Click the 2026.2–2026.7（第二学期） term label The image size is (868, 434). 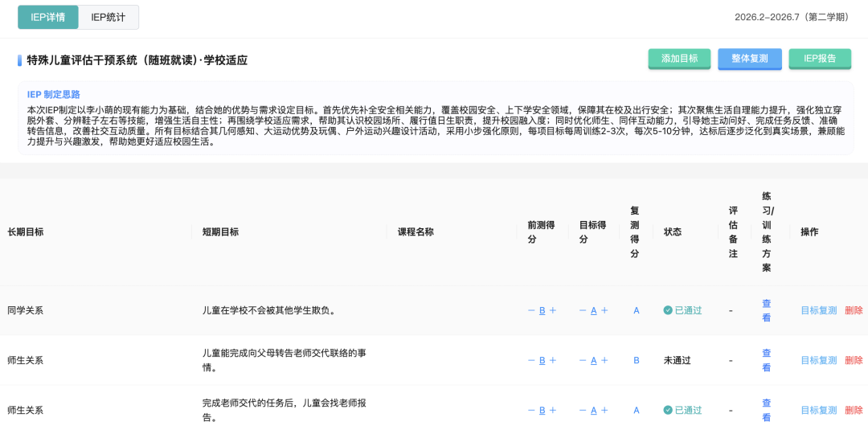click(792, 17)
